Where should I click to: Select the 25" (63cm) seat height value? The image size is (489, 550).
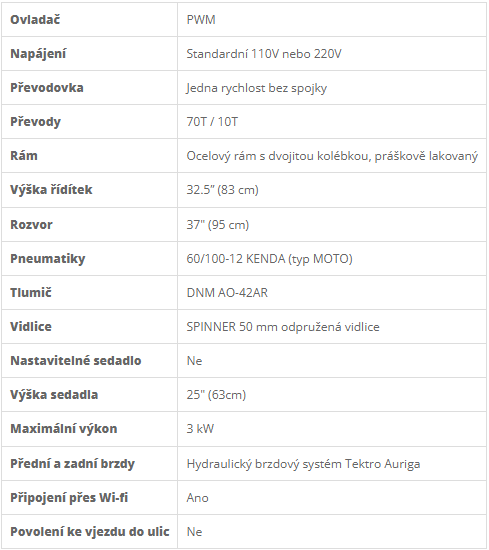[x=216, y=395]
